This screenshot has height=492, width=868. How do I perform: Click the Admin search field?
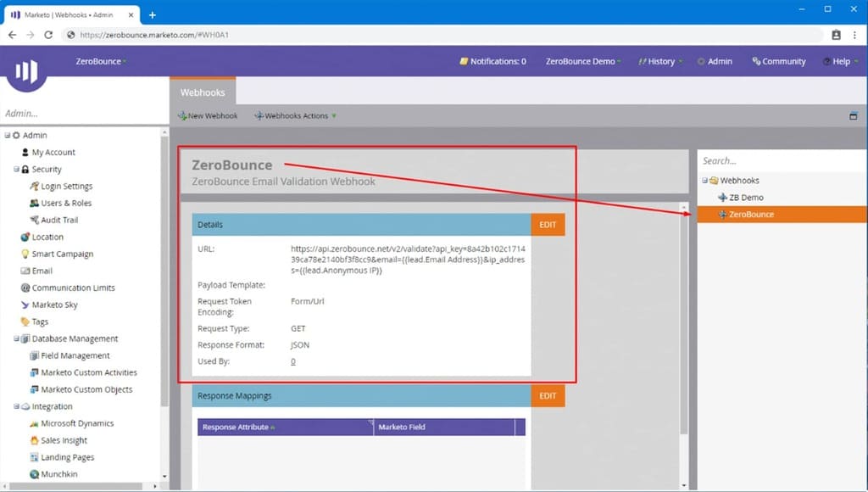(83, 113)
